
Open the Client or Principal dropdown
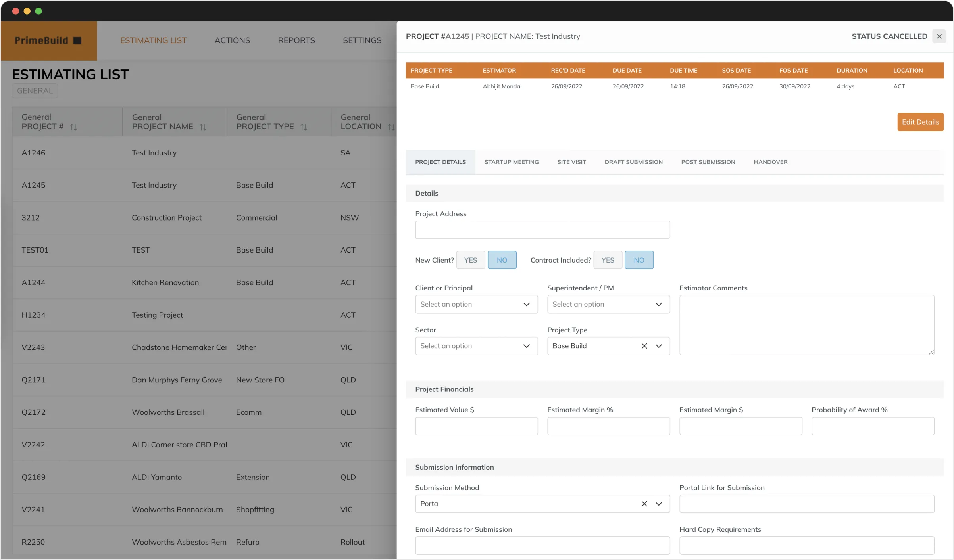tap(476, 305)
